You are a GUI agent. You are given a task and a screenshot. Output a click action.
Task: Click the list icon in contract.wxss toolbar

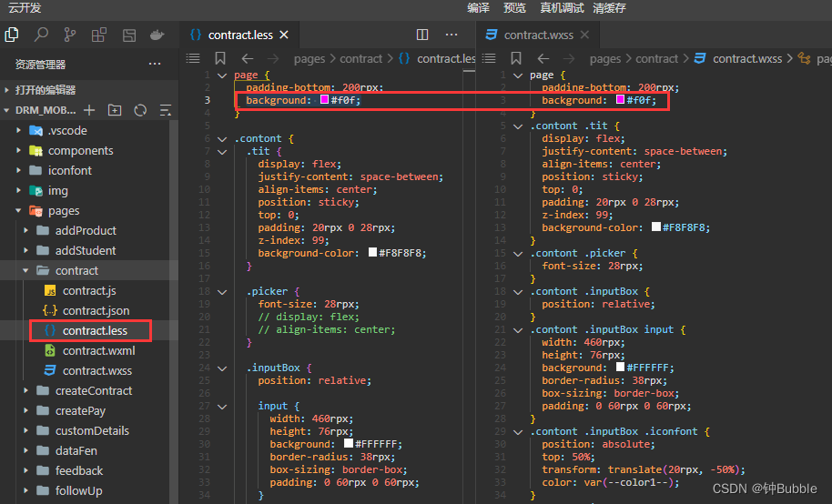tap(489, 58)
